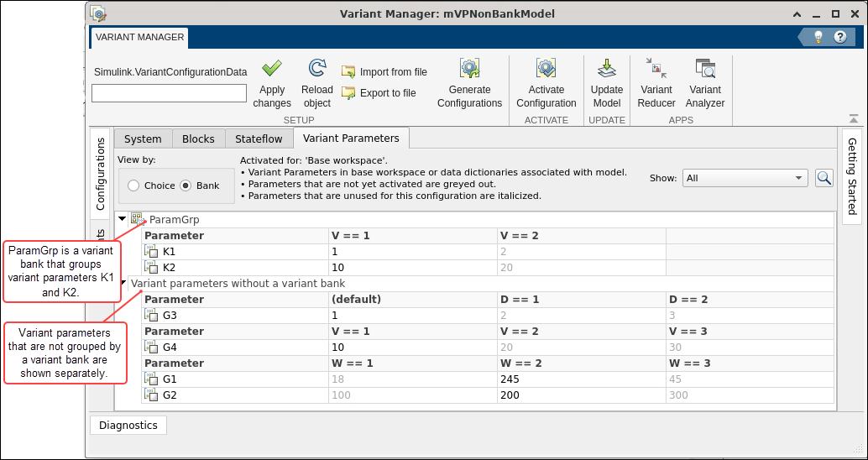868x460 pixels.
Task: Click the Reload object icon
Action: click(x=317, y=69)
